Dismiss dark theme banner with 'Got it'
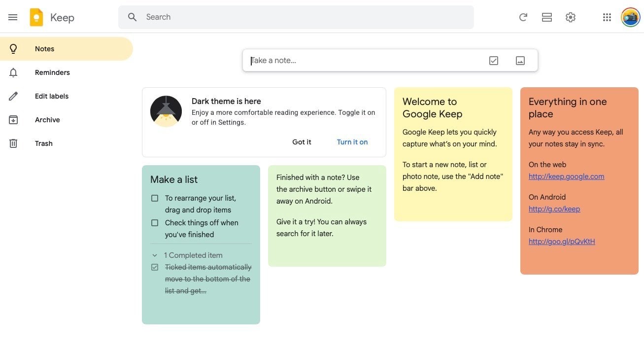 (302, 141)
